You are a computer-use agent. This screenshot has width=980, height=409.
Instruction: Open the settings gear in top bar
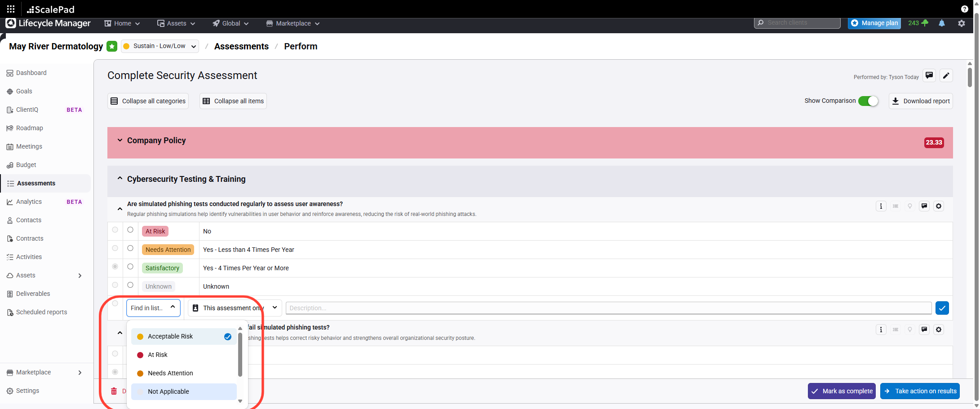click(961, 23)
